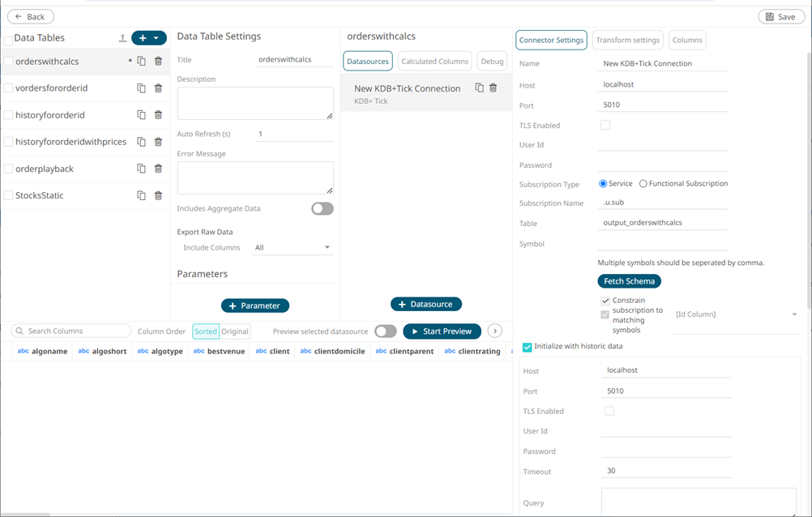Add a new Datasource
The width and height of the screenshot is (812, 517).
pyautogui.click(x=426, y=304)
